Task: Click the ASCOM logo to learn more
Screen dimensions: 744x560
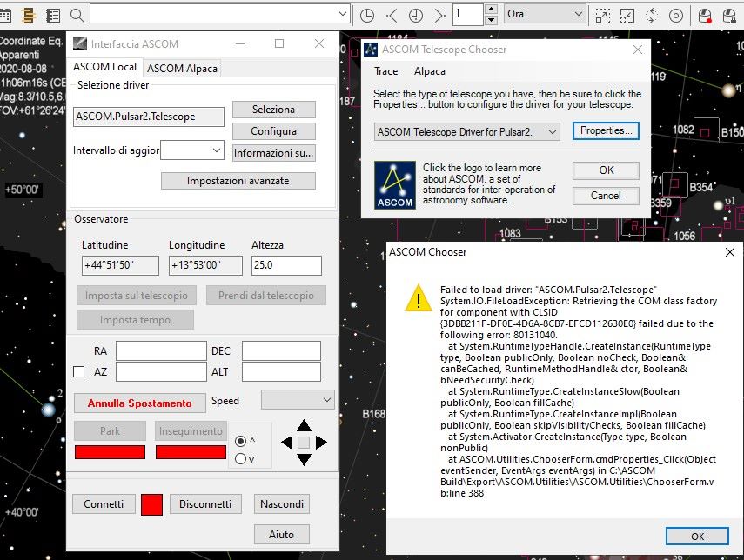Action: pos(395,185)
